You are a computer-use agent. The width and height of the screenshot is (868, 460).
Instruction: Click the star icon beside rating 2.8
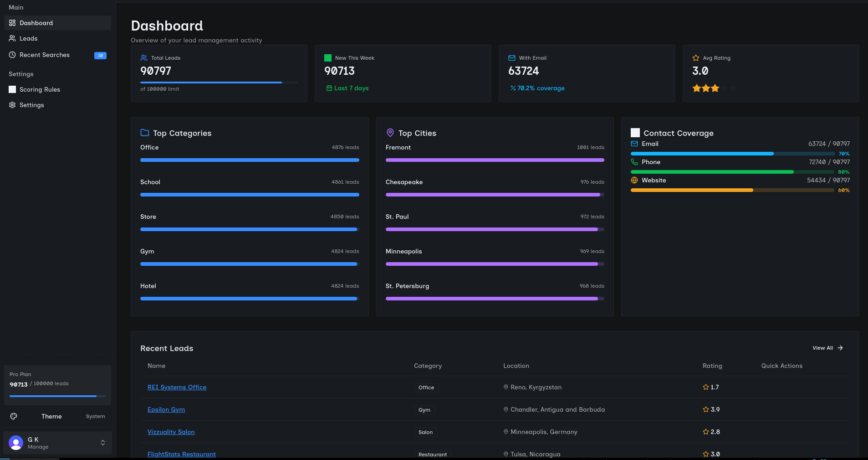(x=706, y=432)
